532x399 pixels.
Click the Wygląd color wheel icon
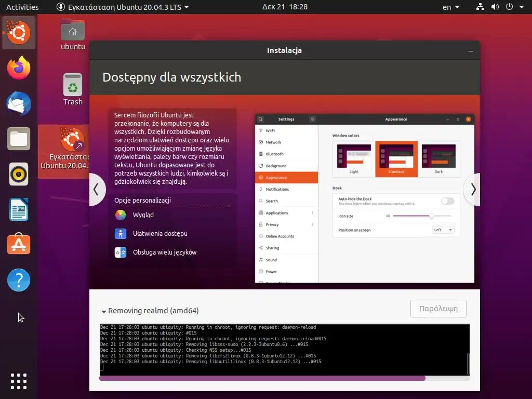click(x=121, y=215)
